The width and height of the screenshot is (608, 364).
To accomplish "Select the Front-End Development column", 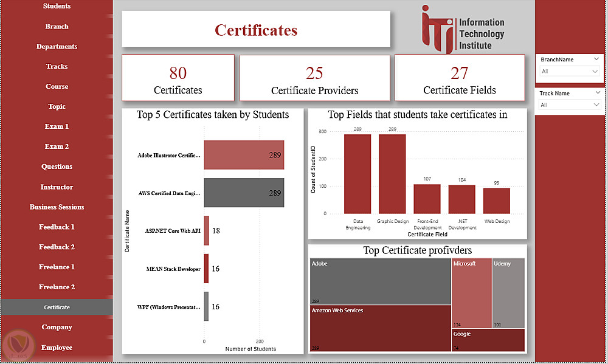I will coord(427,199).
